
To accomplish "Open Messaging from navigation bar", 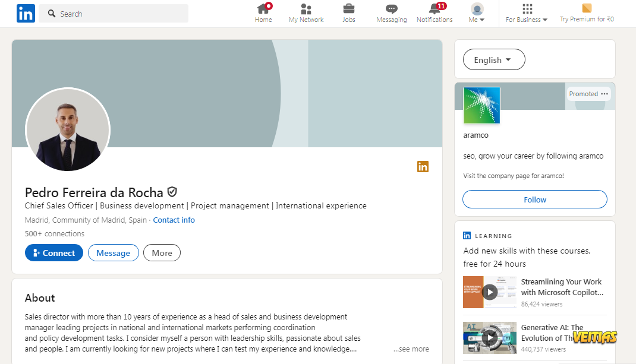I will [x=392, y=13].
